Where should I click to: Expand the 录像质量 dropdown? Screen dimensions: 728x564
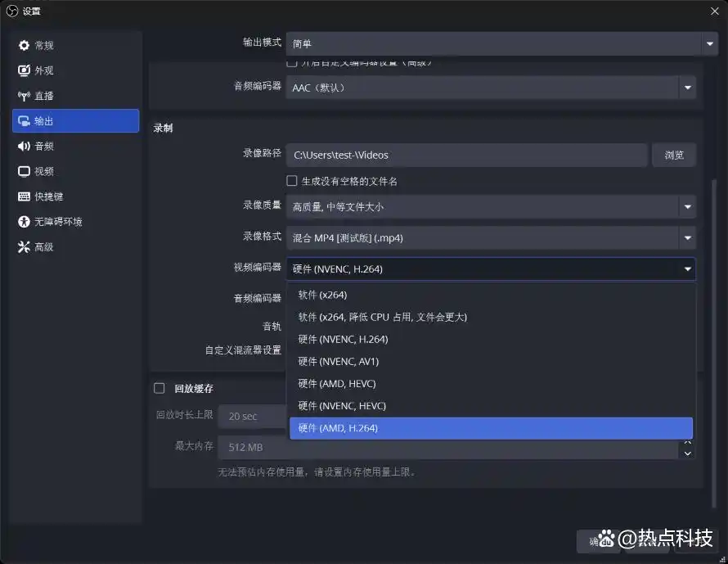point(491,207)
